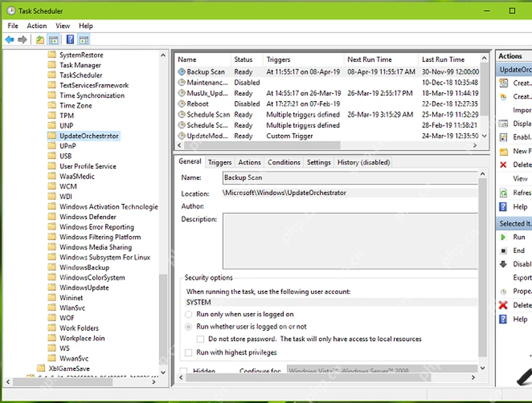Click the Reboot task clock icon
The image size is (532, 403).
(182, 103)
